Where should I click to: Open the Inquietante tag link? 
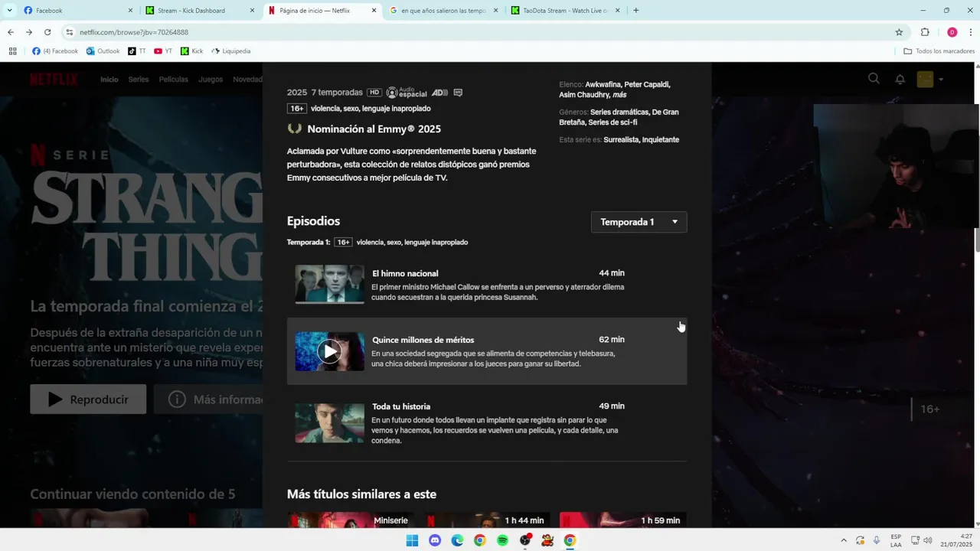pos(661,139)
